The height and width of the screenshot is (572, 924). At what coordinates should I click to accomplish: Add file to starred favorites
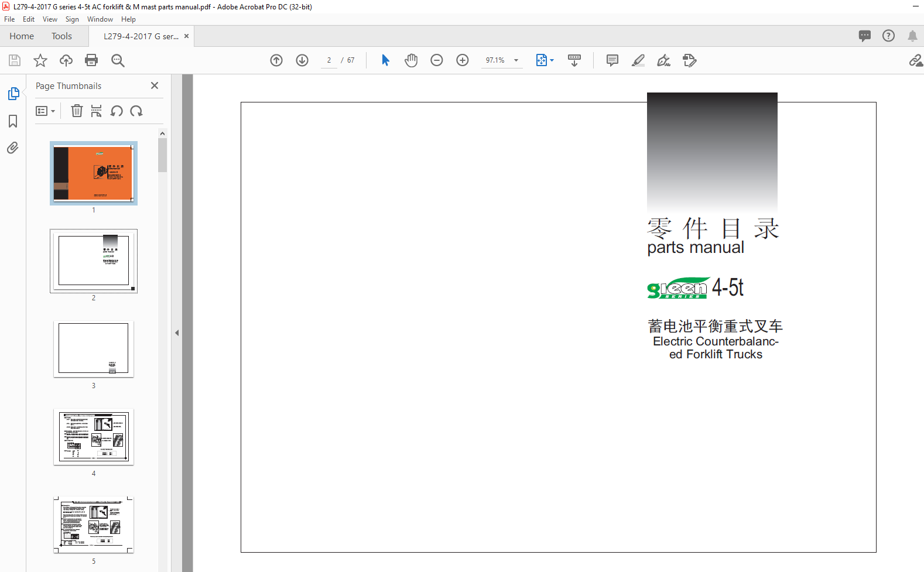(40, 60)
